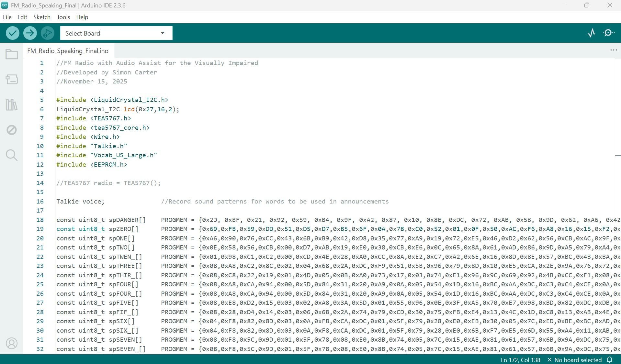The image size is (621, 364).
Task: Select the FM_Radio_Speaking_Final.ino tab
Action: (68, 51)
